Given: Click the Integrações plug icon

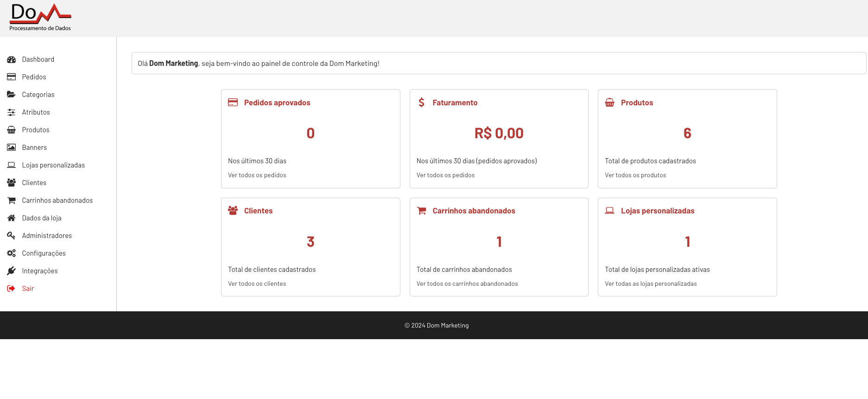Looking at the screenshot, I should [12, 271].
